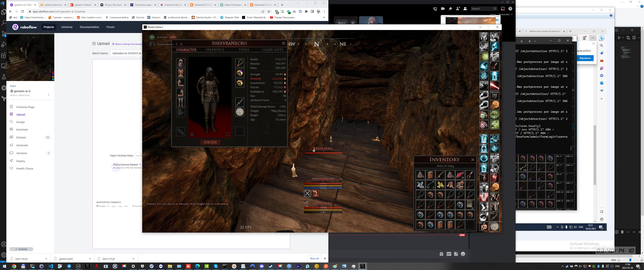Open the Clade Gifts tab

click(273, 49)
